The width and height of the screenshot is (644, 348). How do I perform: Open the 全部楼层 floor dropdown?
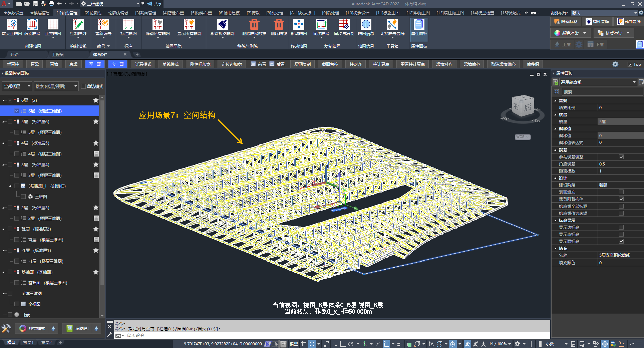point(17,86)
